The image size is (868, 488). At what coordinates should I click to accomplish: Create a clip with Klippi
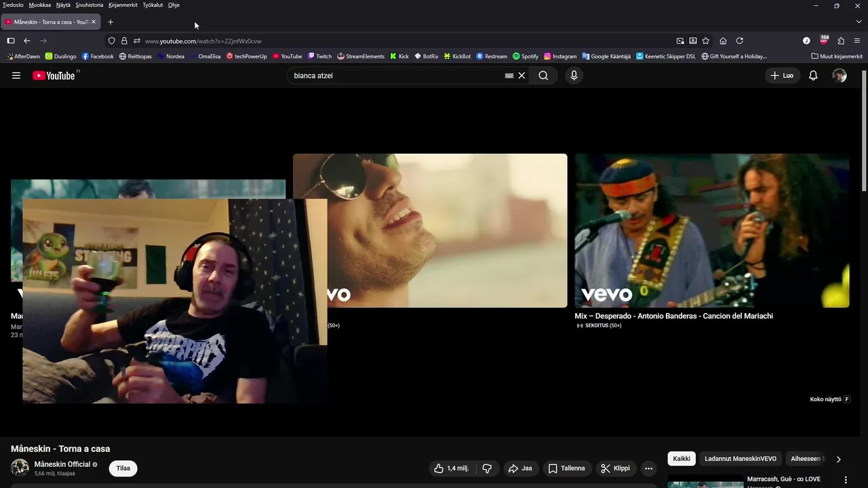[x=615, y=468]
